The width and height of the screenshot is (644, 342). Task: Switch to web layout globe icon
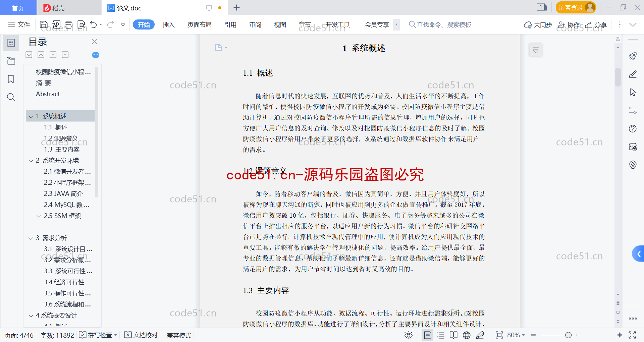467,335
